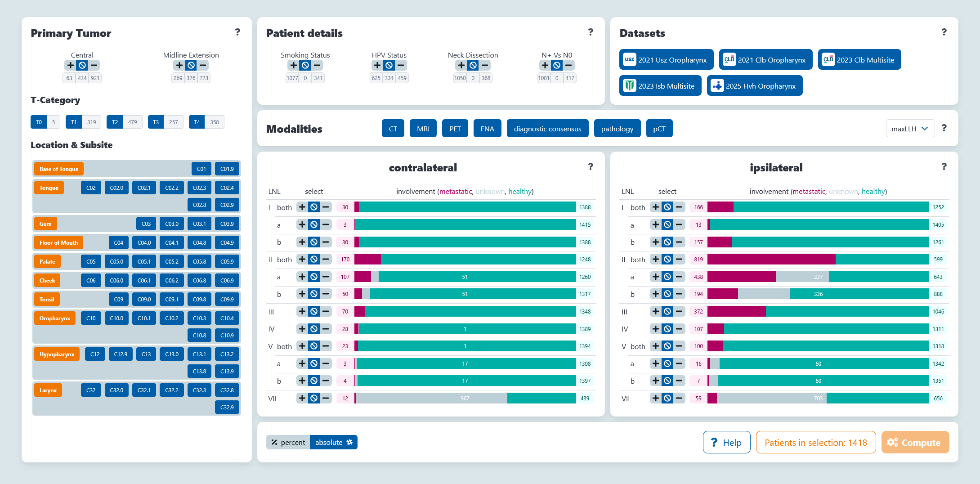
Task: Click the Help button
Action: [726, 442]
